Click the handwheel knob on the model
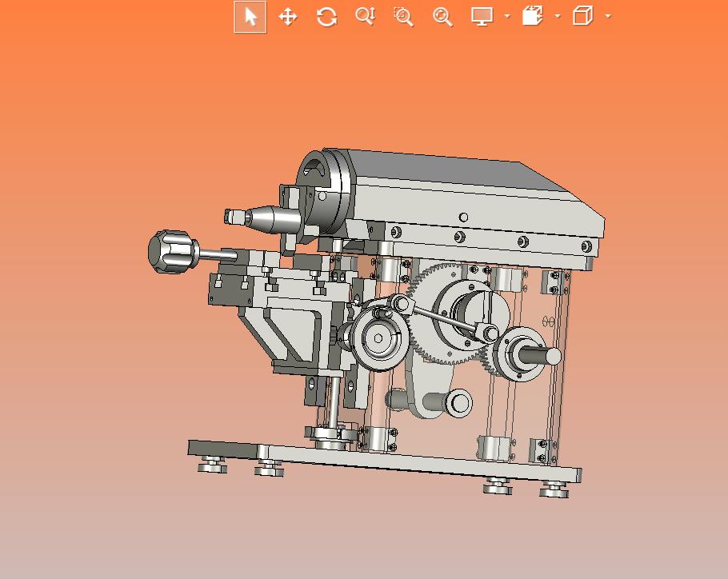This screenshot has height=579, width=728. pyautogui.click(x=173, y=251)
